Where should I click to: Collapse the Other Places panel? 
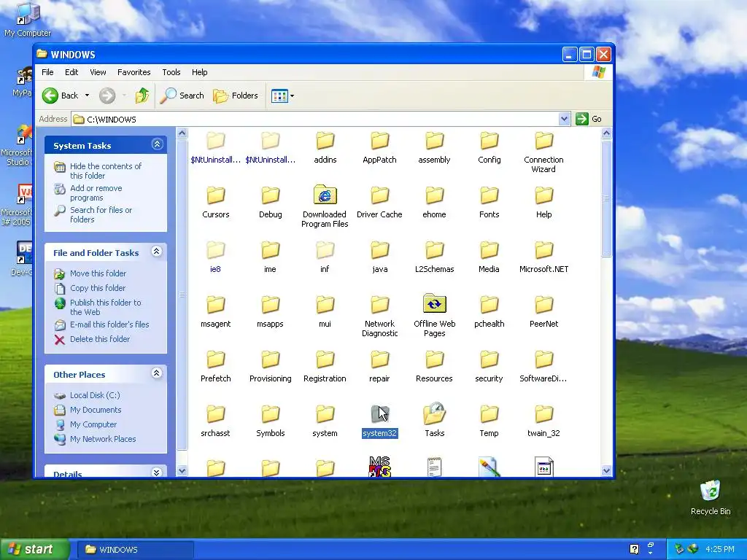click(157, 373)
